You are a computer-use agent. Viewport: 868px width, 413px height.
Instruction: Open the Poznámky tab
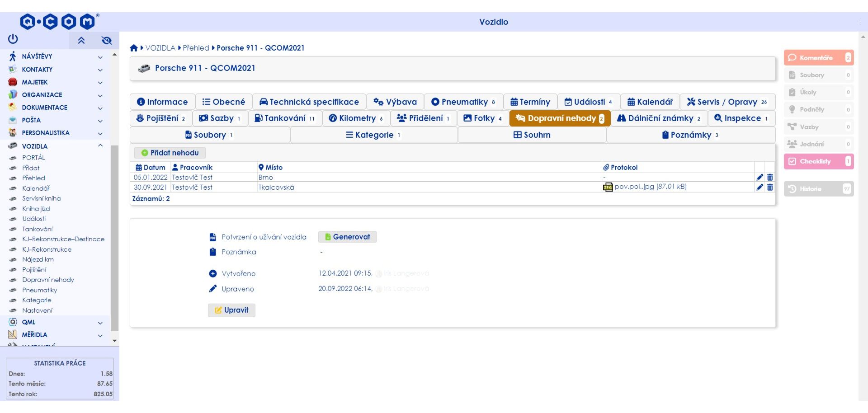[x=691, y=135]
